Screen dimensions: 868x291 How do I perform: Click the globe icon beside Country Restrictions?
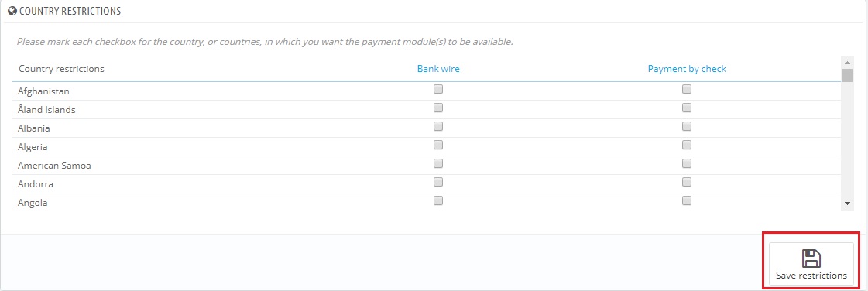(12, 11)
